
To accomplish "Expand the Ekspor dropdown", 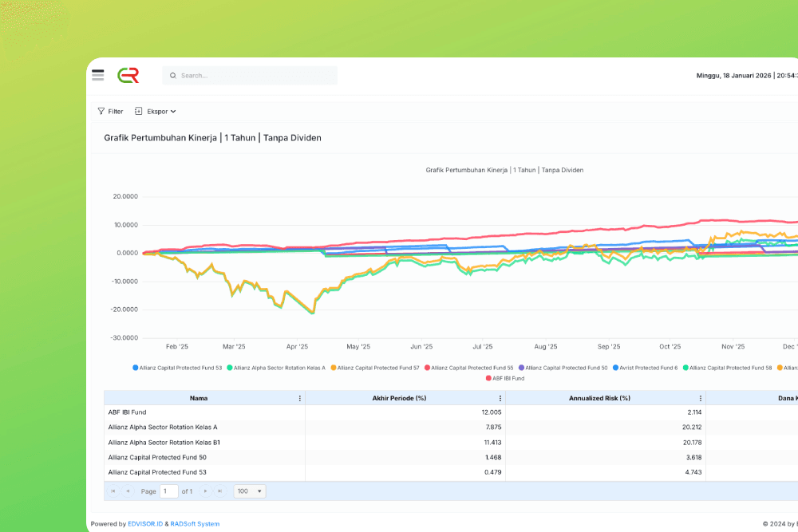I will pos(156,112).
